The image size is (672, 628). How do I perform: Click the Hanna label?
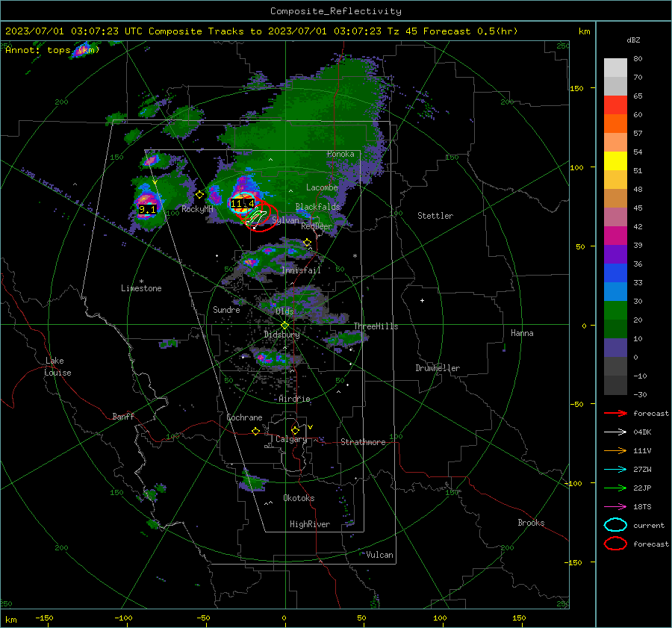tap(522, 333)
